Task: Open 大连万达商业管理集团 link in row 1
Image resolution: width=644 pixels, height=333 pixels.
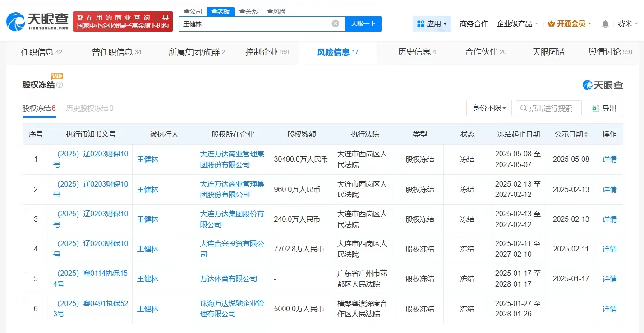Action: (232, 160)
